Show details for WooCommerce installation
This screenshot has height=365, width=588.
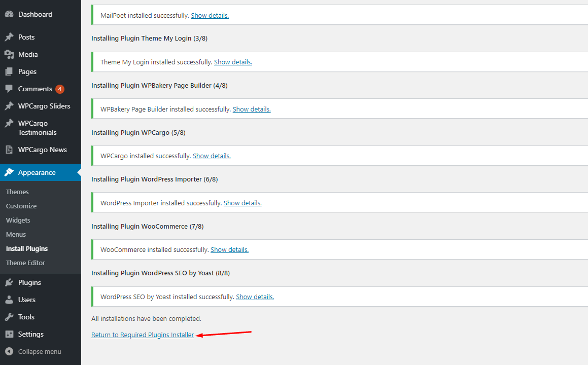[x=229, y=249]
